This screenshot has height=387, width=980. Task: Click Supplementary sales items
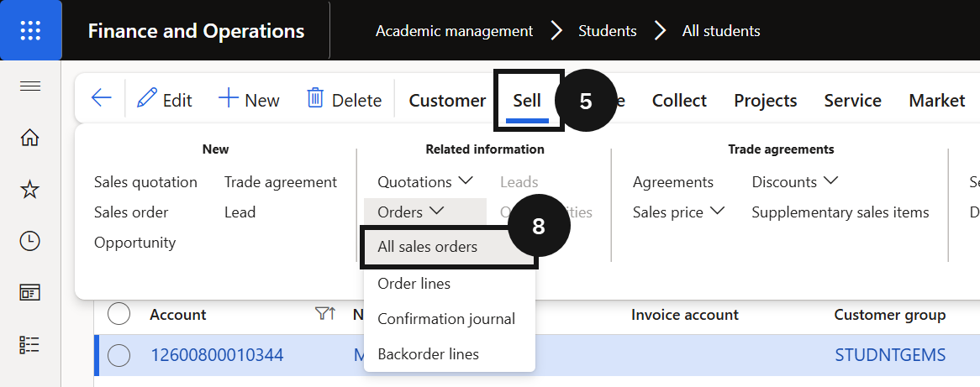point(840,212)
